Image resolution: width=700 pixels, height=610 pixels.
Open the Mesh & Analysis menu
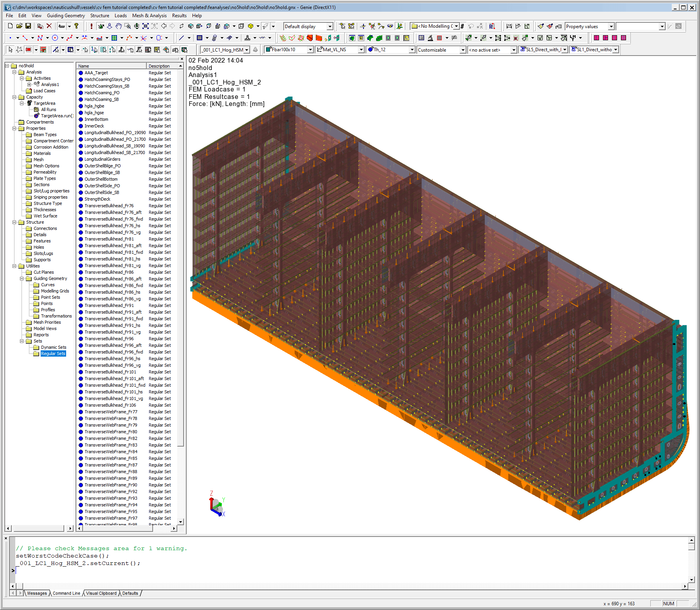[149, 16]
